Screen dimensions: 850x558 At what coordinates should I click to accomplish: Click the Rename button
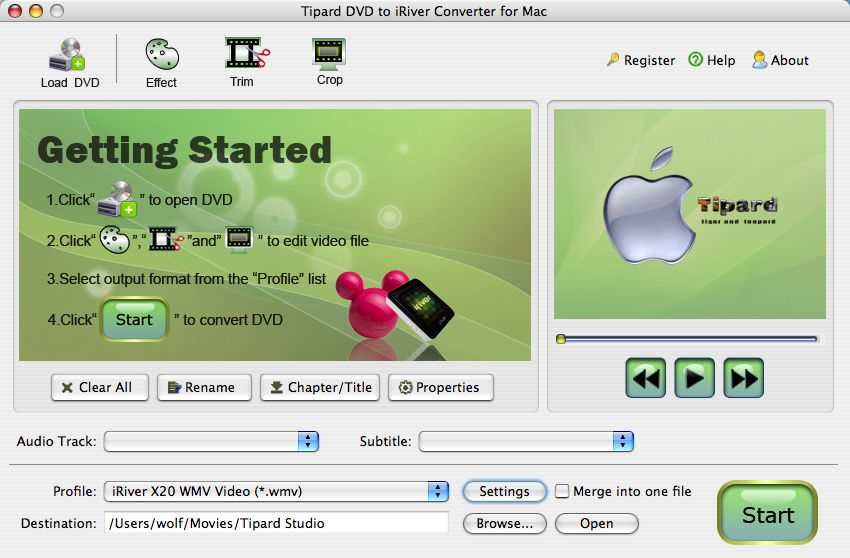point(204,387)
